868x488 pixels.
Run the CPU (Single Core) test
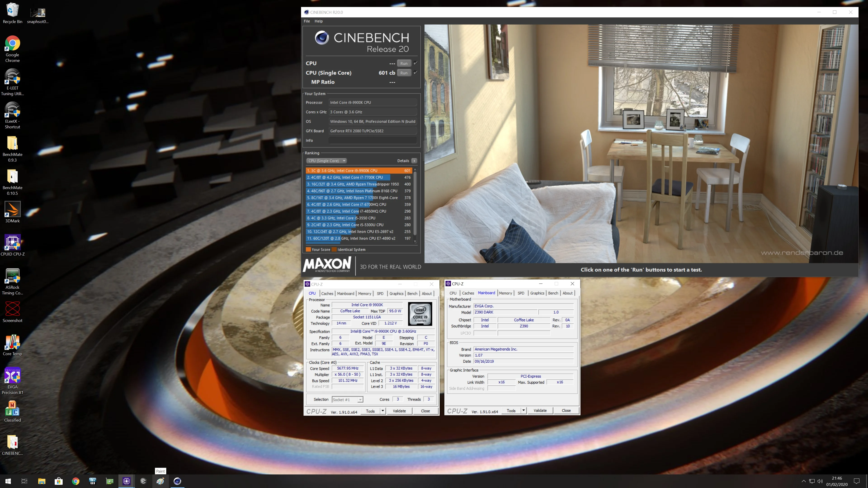pyautogui.click(x=404, y=73)
